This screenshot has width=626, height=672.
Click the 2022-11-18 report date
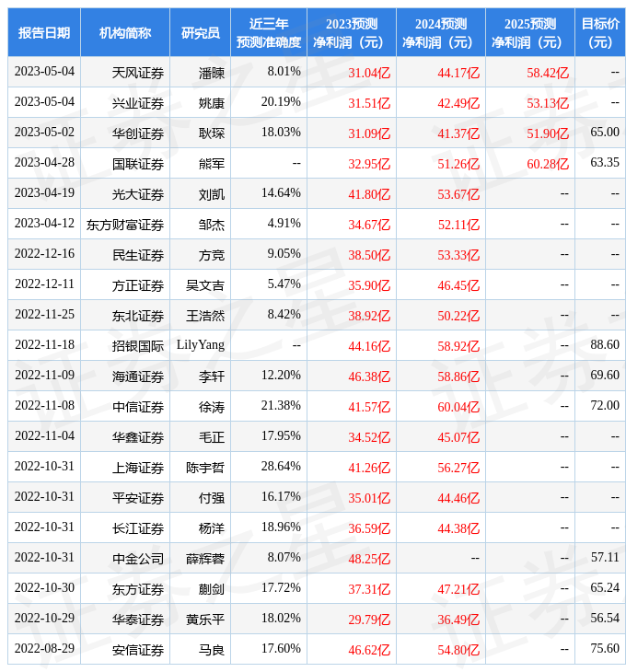pyautogui.click(x=44, y=344)
